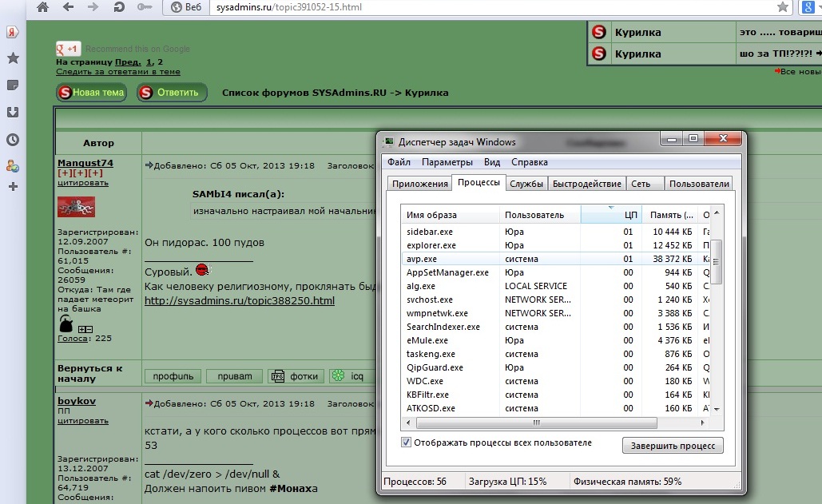Open Файл menu in Task Manager
The height and width of the screenshot is (504, 822).
399,162
